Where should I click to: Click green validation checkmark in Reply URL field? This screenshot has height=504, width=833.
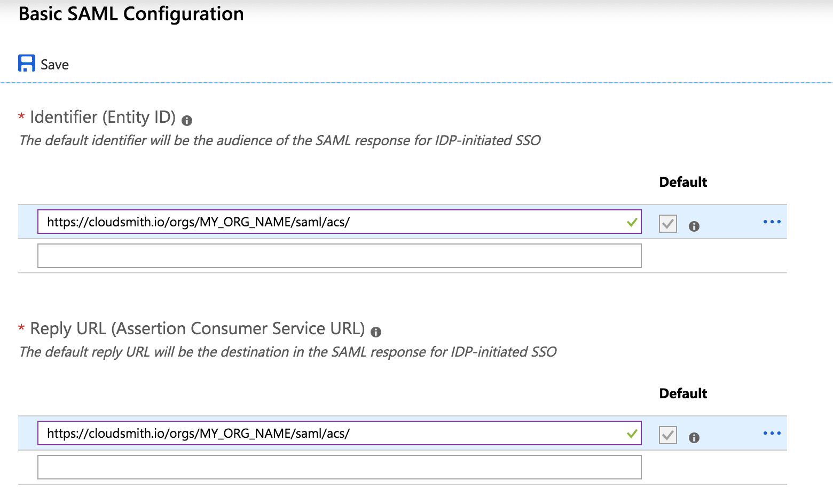click(x=632, y=434)
